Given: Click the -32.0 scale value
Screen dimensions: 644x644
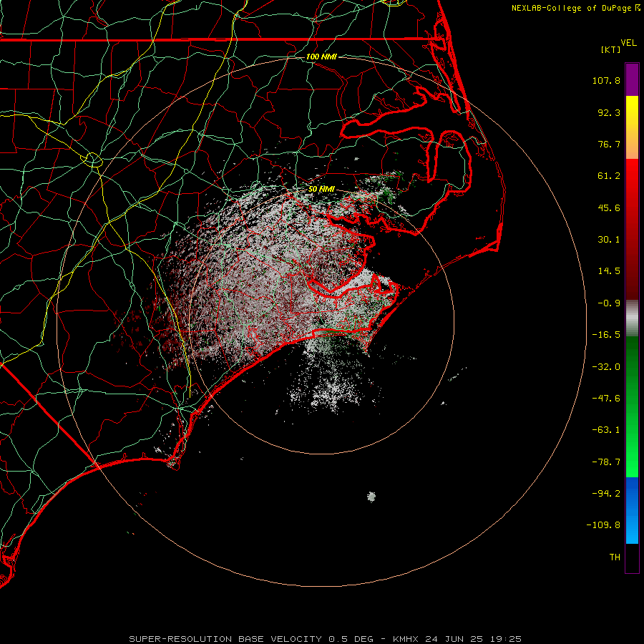Looking at the screenshot, I should click(606, 367).
